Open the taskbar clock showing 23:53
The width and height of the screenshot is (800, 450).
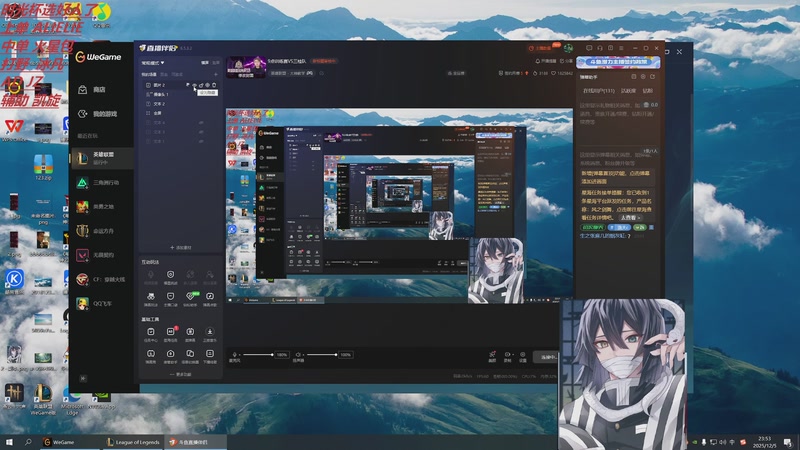(x=764, y=442)
